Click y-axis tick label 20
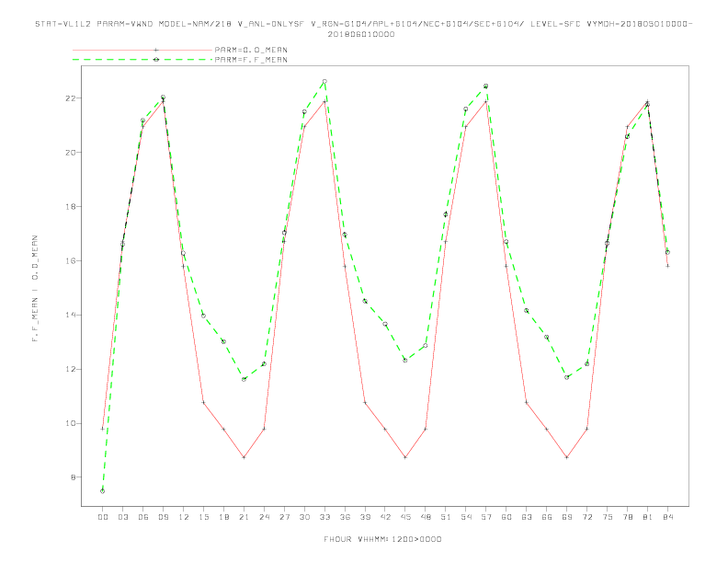 [x=71, y=153]
